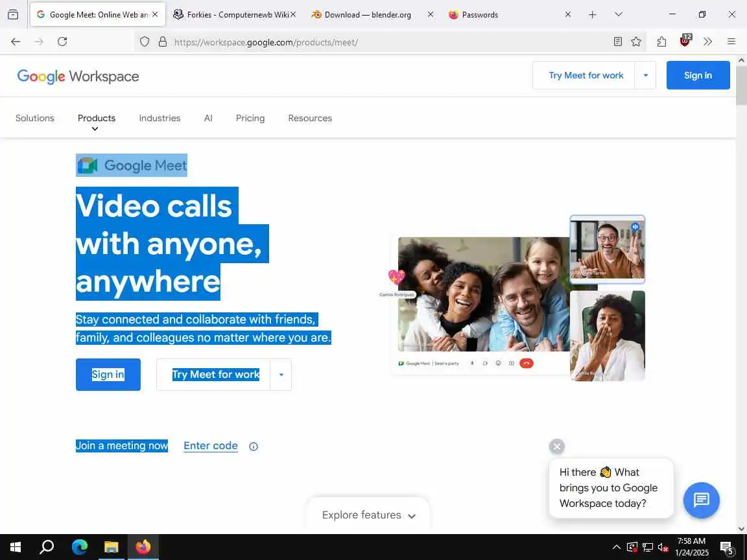Switch to the Passwords tab
The width and height of the screenshot is (747, 560).
click(x=509, y=15)
